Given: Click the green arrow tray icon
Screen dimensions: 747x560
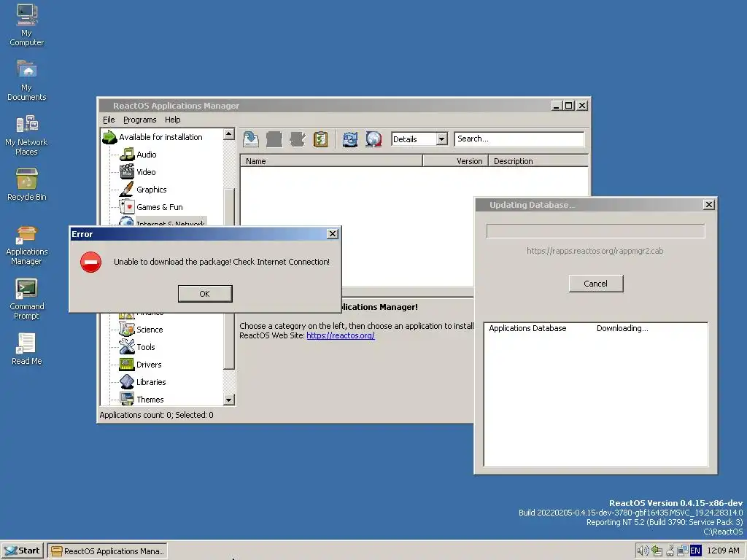Looking at the screenshot, I should 657,551.
